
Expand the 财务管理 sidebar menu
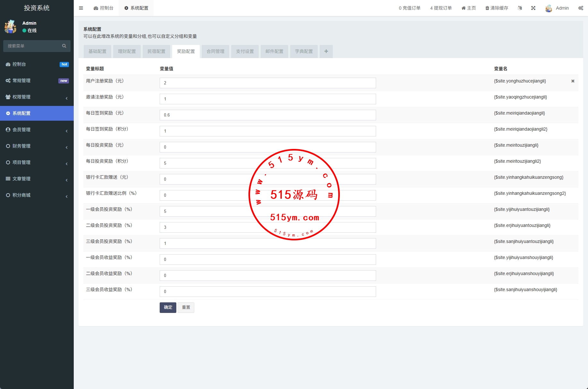[x=37, y=146]
